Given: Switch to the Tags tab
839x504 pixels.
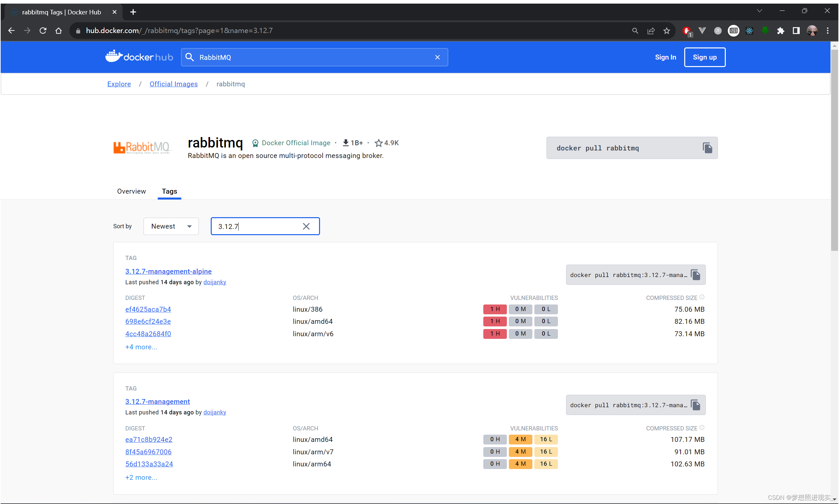Looking at the screenshot, I should coord(169,191).
